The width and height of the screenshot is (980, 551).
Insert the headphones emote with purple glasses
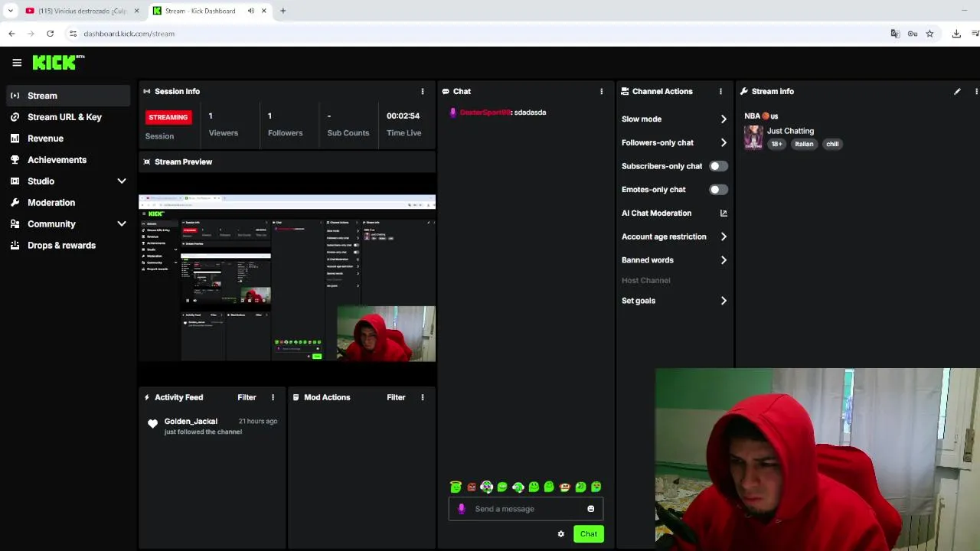[487, 487]
